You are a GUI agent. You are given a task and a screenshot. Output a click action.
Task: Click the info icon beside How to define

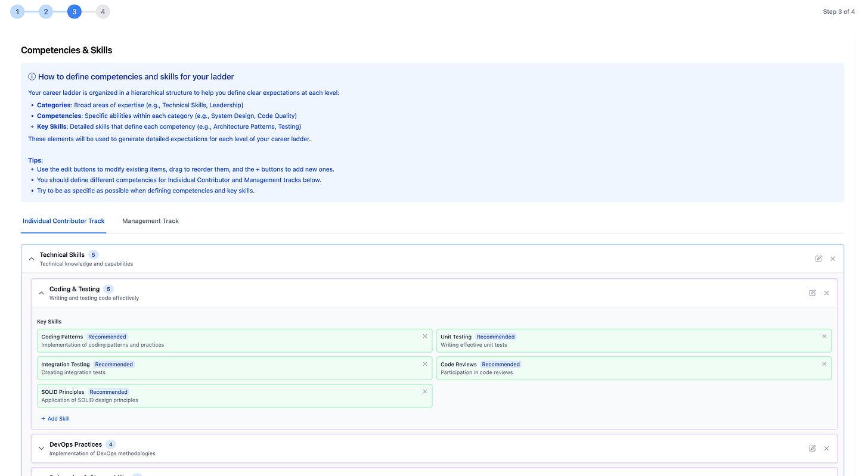pos(32,77)
